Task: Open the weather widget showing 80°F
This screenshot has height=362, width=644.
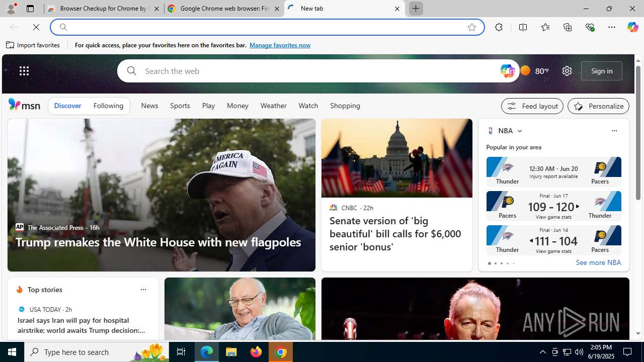Action: pos(534,71)
